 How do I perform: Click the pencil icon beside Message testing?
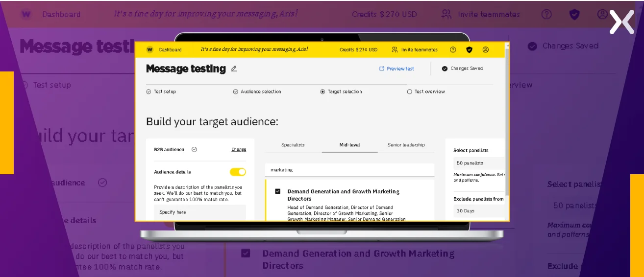pyautogui.click(x=234, y=69)
